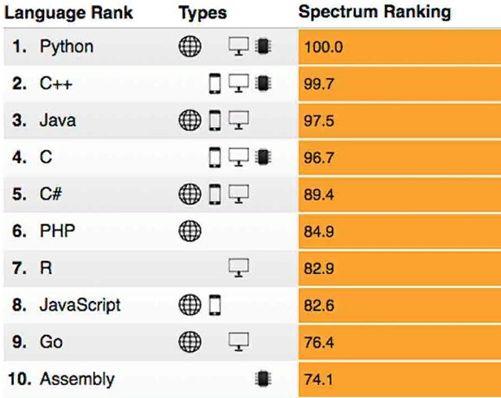
Task: Click the desktop monitor icon in the Go row
Action: (x=239, y=342)
